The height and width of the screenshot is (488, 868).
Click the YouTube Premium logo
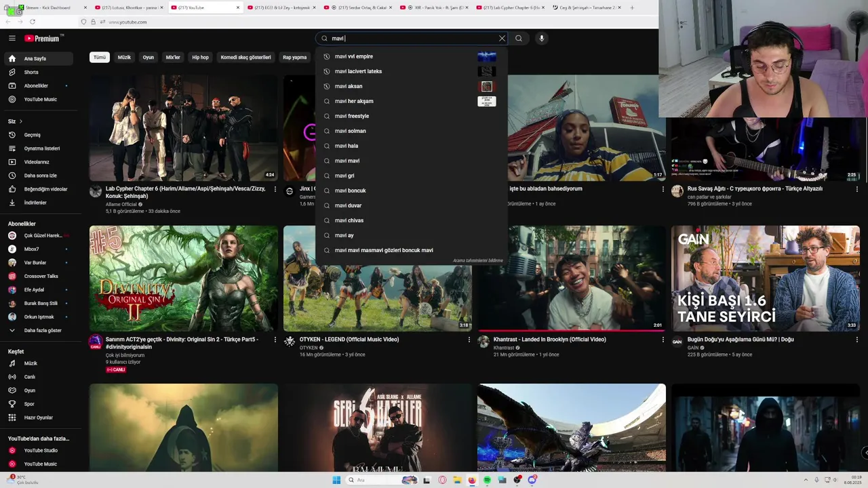43,39
